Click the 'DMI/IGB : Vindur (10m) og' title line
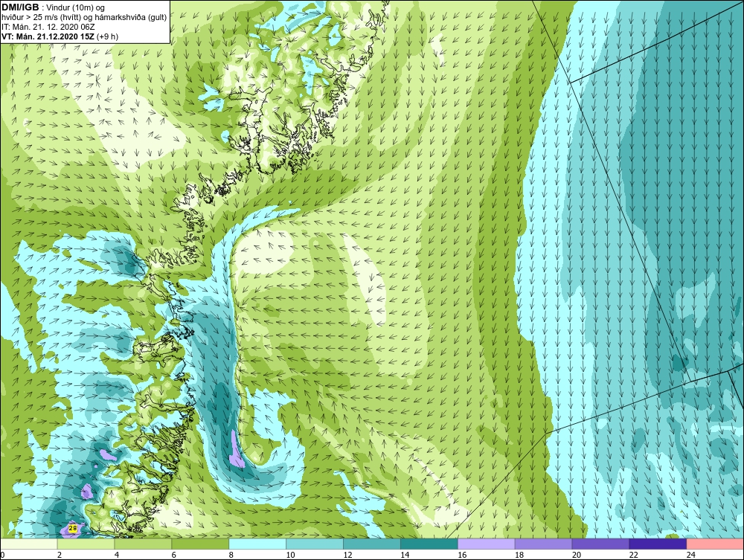Image resolution: width=744 pixels, height=560 pixels. click(x=54, y=7)
